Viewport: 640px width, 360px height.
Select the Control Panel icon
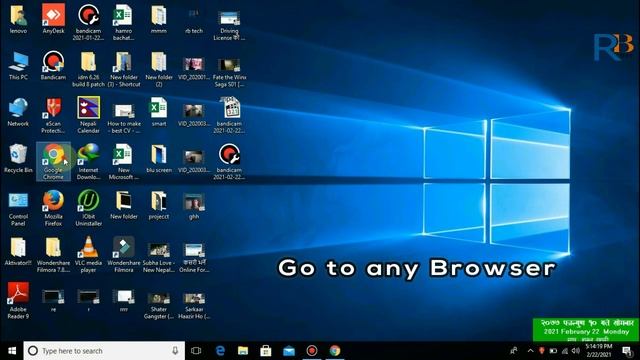18,209
